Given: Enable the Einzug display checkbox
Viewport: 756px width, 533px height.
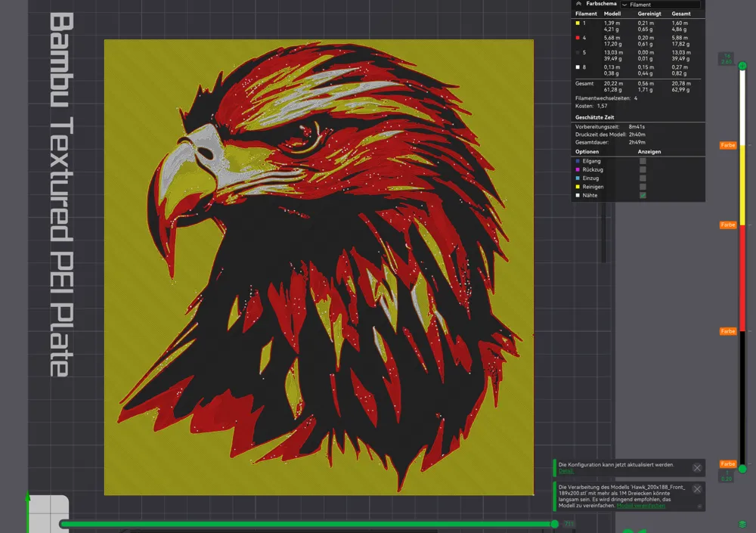Looking at the screenshot, I should click(x=643, y=178).
